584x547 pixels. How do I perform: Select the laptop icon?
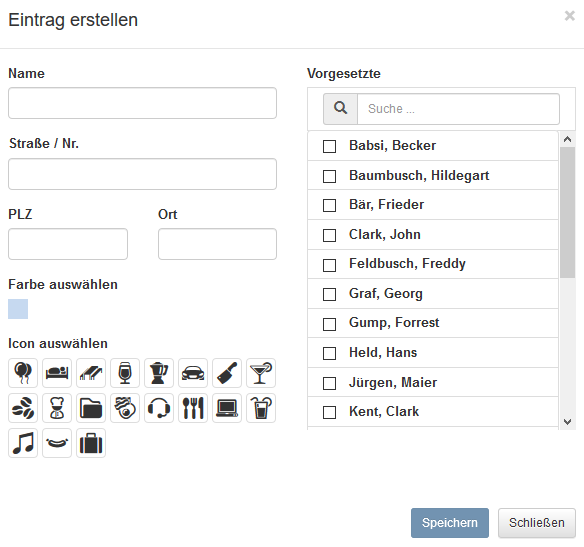pyautogui.click(x=227, y=408)
